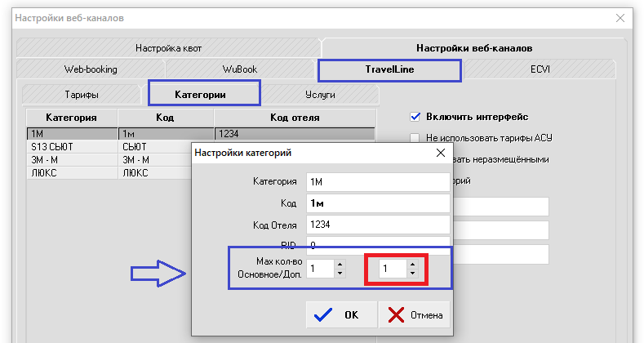Close the Настройки категорий dialog
This screenshot has height=343, width=644.
pyautogui.click(x=440, y=153)
